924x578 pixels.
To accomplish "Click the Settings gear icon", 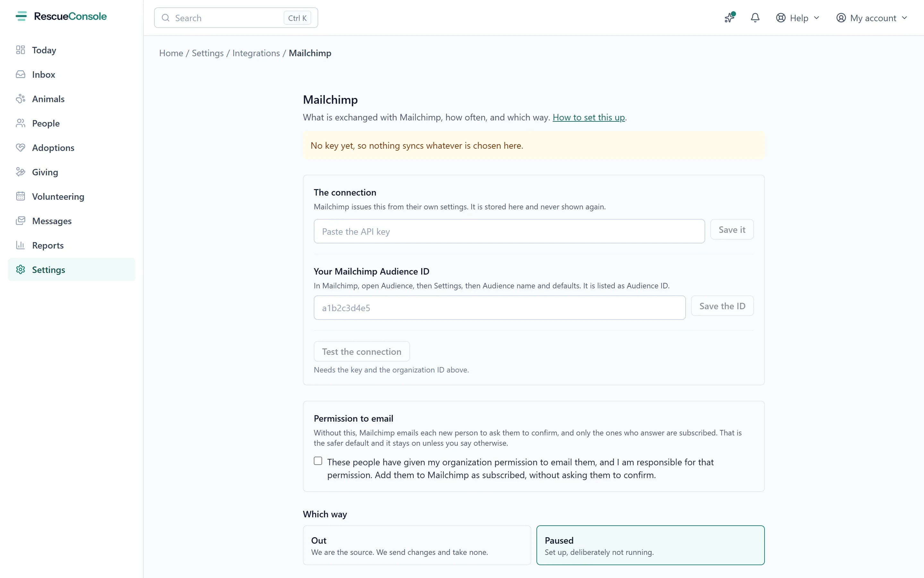I will tap(20, 269).
